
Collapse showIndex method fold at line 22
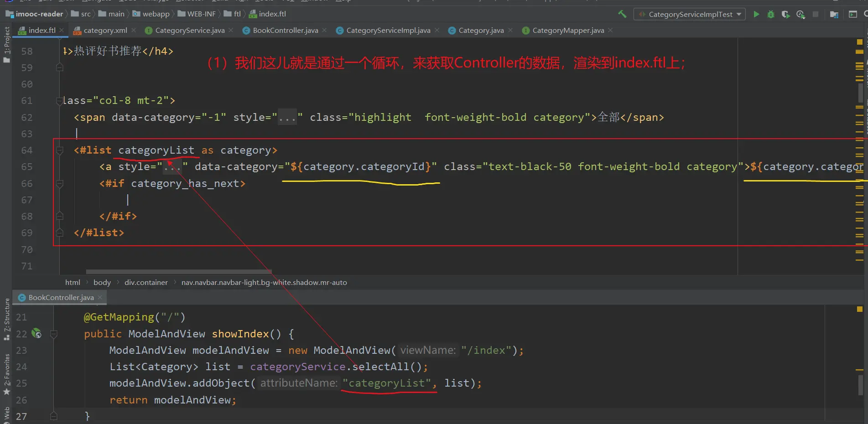click(x=54, y=334)
